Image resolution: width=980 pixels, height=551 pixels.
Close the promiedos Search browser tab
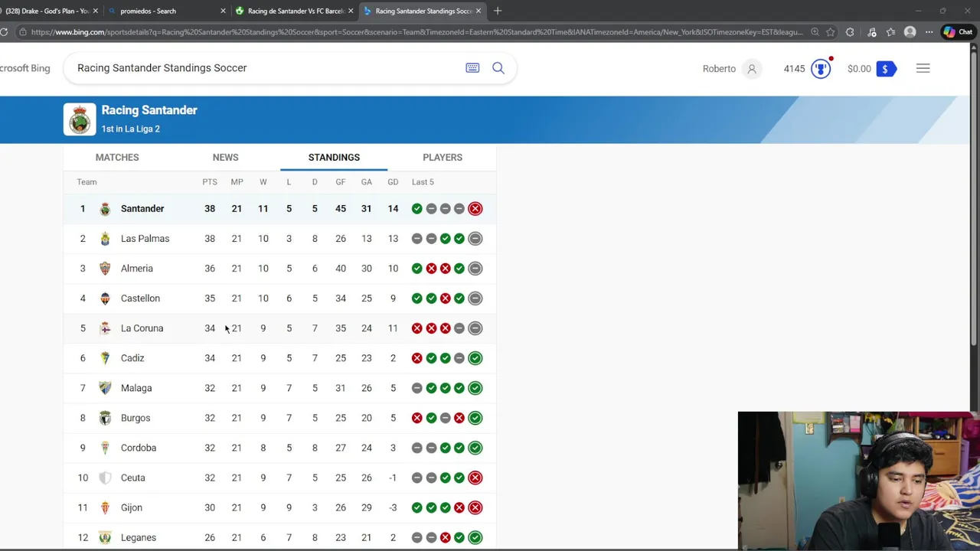point(224,11)
